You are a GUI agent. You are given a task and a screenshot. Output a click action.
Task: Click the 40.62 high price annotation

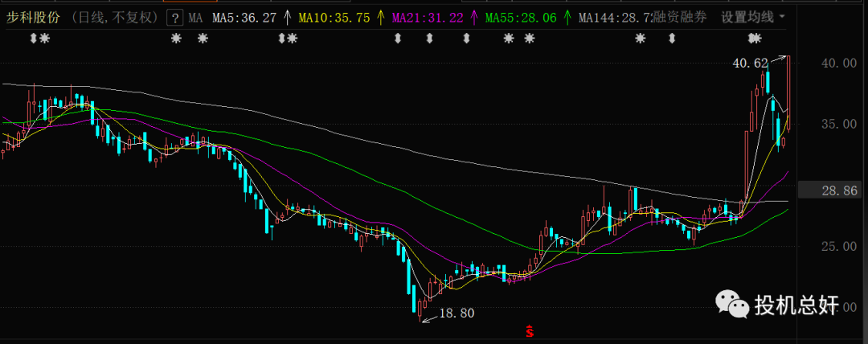click(750, 62)
